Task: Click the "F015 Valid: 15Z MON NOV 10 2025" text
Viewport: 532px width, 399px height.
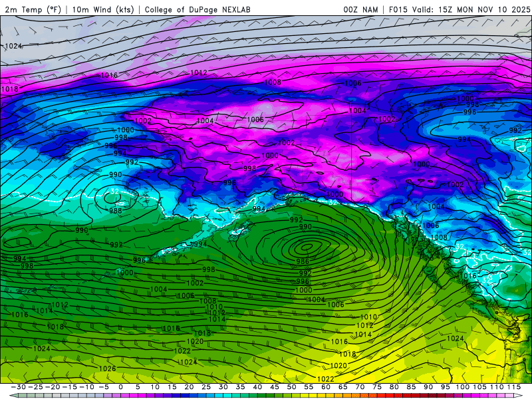Action: (460, 9)
